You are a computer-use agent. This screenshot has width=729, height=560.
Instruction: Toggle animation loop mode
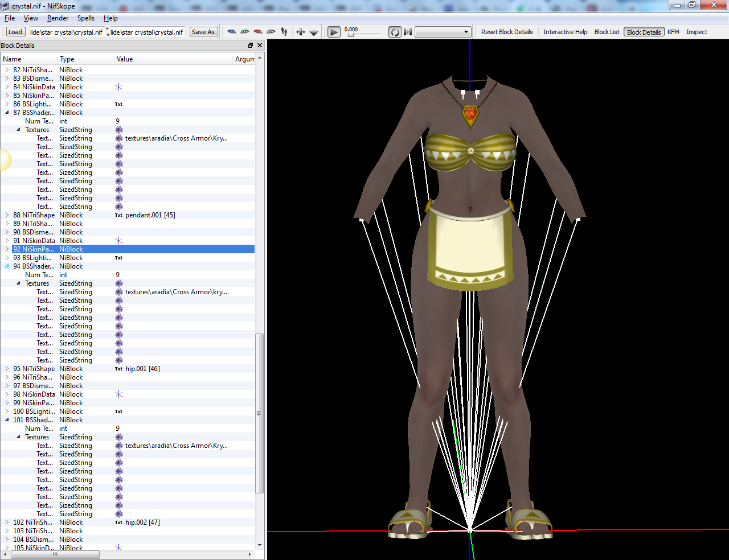pos(395,32)
